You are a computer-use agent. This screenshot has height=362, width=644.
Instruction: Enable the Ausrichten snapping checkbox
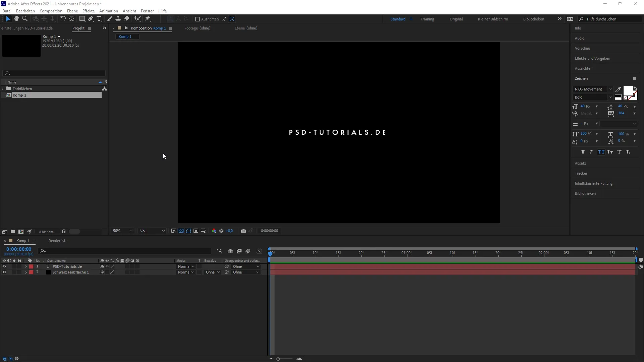point(198,19)
